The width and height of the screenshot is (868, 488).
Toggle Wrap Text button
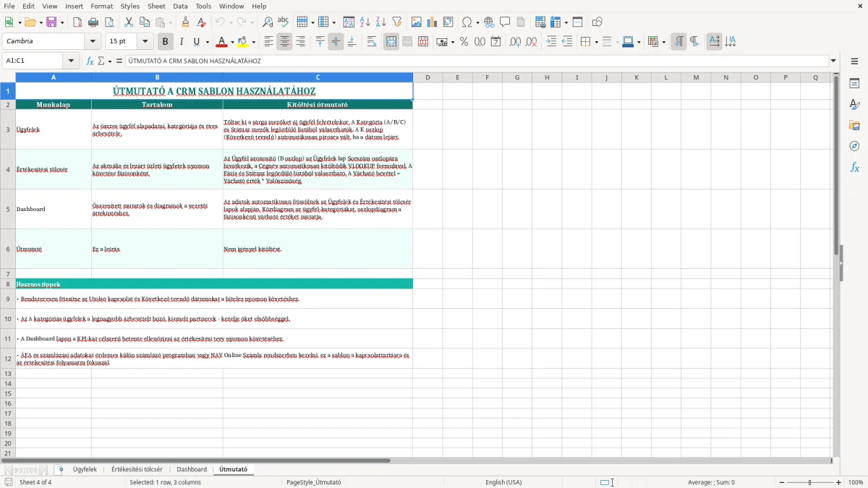coord(372,42)
